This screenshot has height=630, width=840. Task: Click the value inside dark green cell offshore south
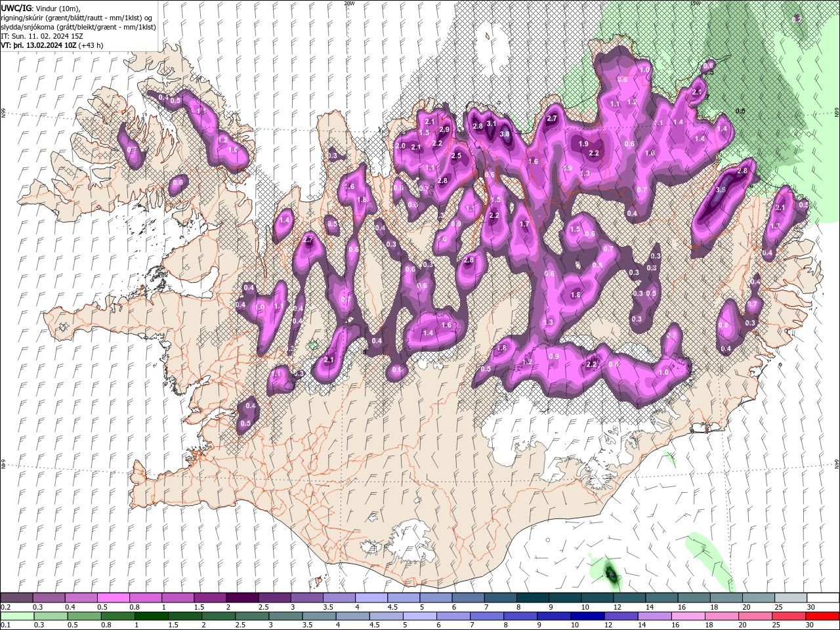(x=612, y=576)
